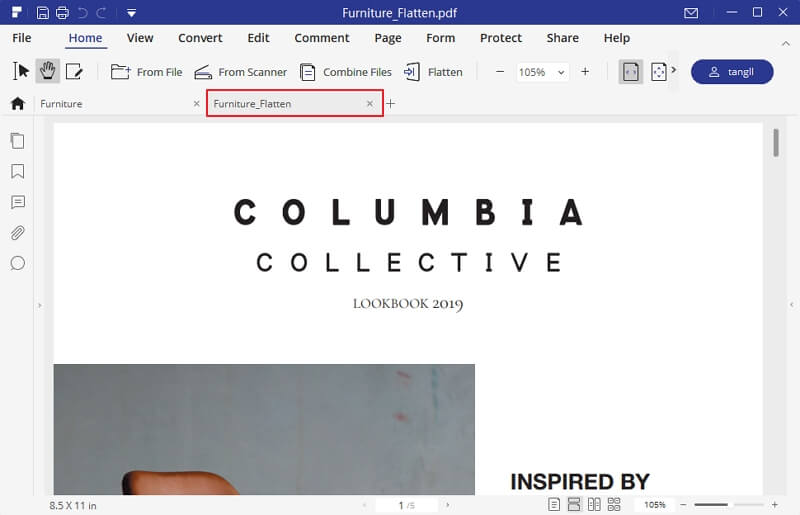Click the tangll account button

pyautogui.click(x=732, y=72)
